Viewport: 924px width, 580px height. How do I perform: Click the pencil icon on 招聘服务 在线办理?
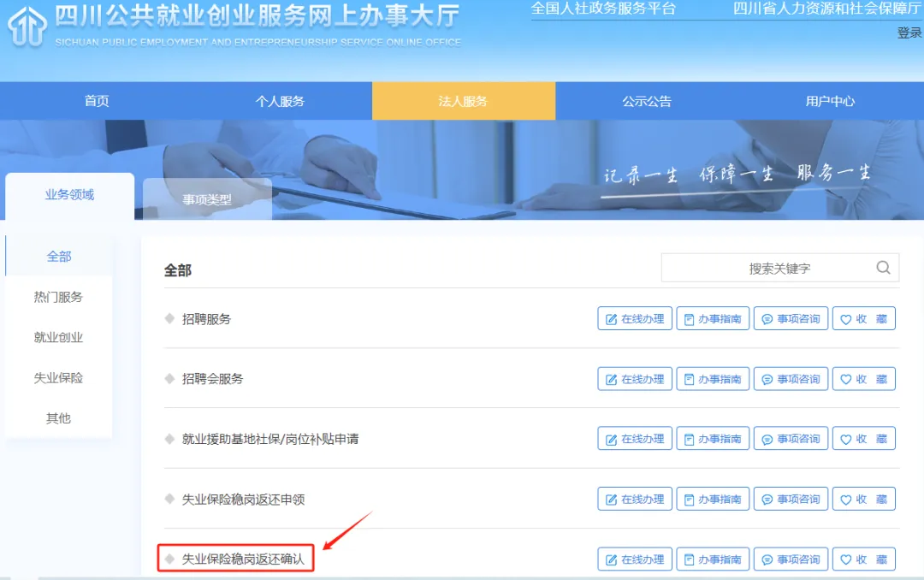(x=610, y=318)
